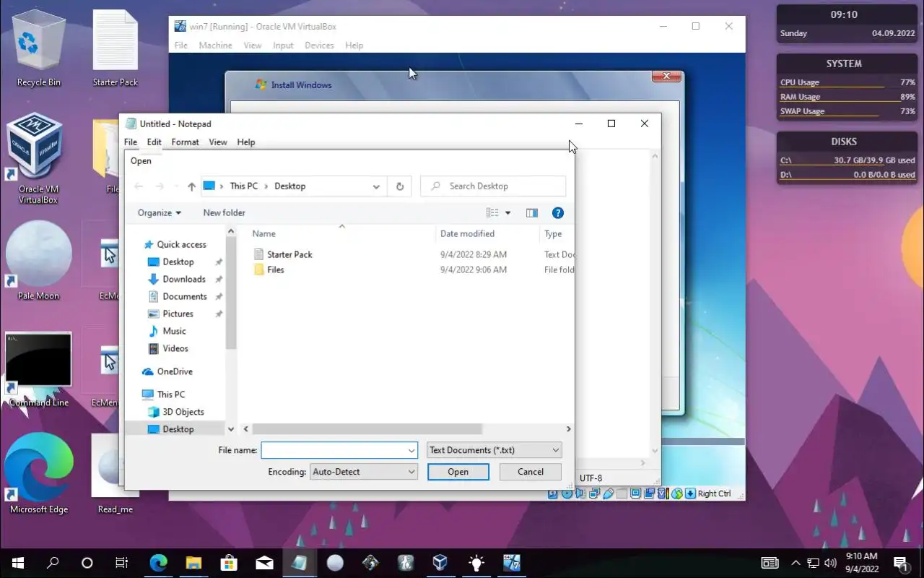Expand the view options arrow beside view icon
The height and width of the screenshot is (578, 924).
click(x=508, y=213)
